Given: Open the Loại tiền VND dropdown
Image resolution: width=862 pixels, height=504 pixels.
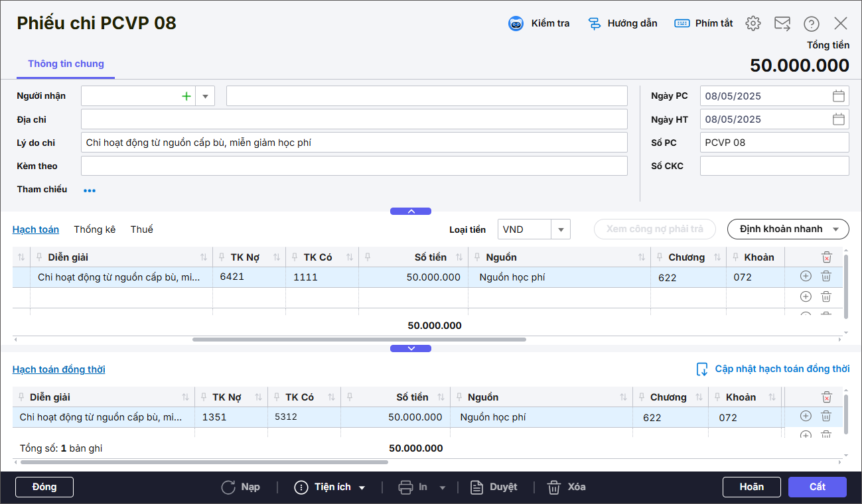Looking at the screenshot, I should click(561, 229).
